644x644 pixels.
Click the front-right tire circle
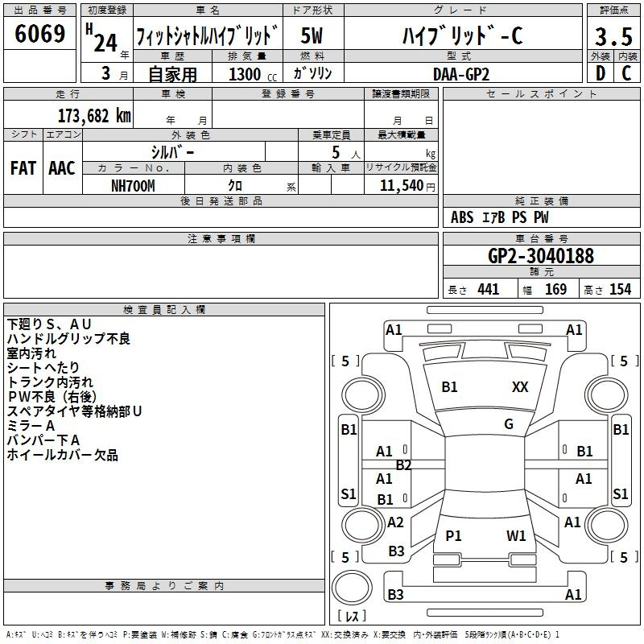click(607, 395)
